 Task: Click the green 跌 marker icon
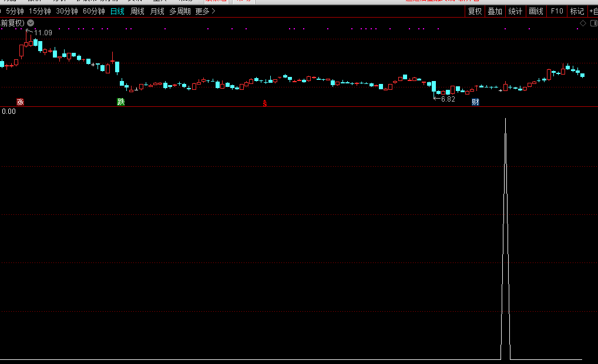[121, 102]
